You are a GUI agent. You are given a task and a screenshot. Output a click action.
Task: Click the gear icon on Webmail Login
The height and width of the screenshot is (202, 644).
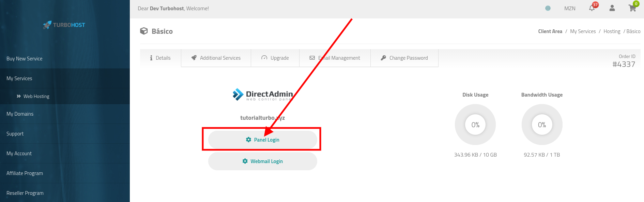pos(245,161)
